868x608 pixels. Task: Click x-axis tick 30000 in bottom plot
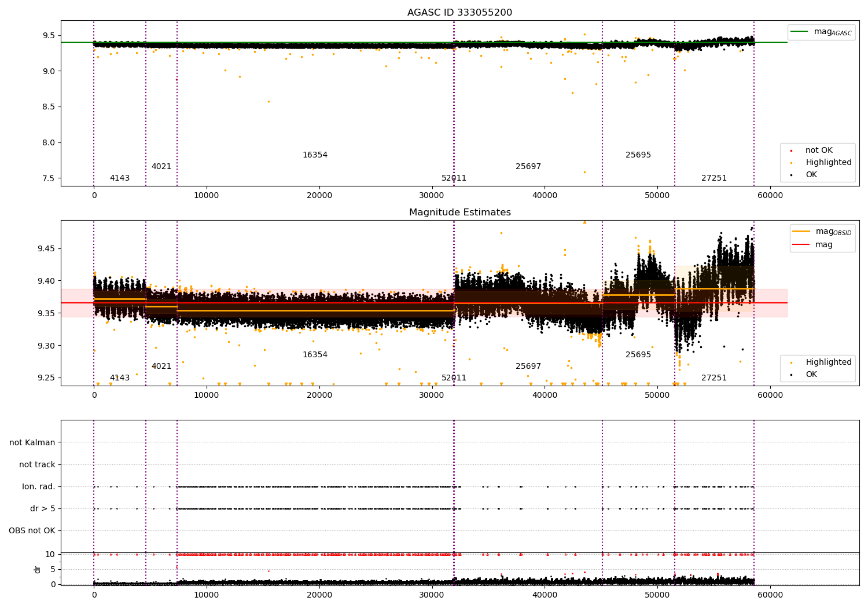(x=432, y=595)
